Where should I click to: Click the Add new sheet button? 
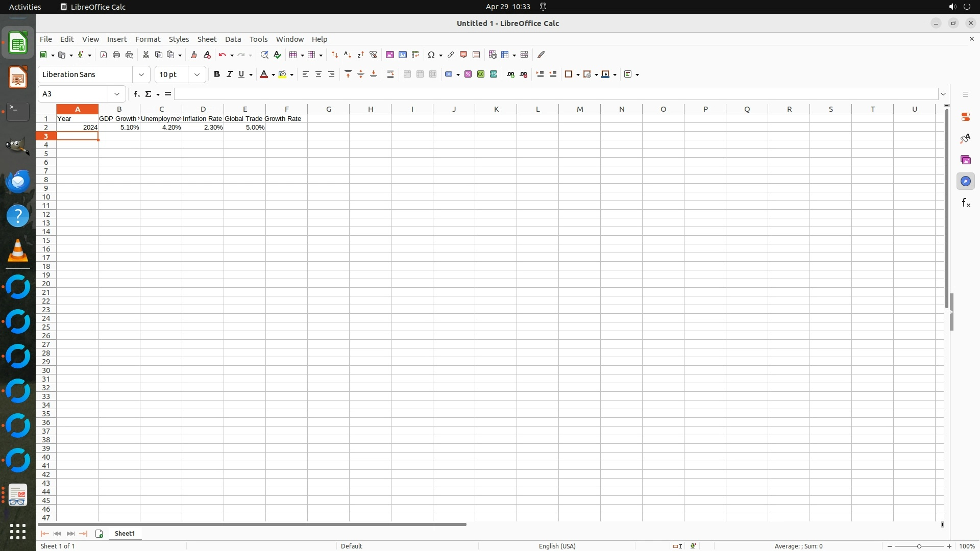point(100,534)
